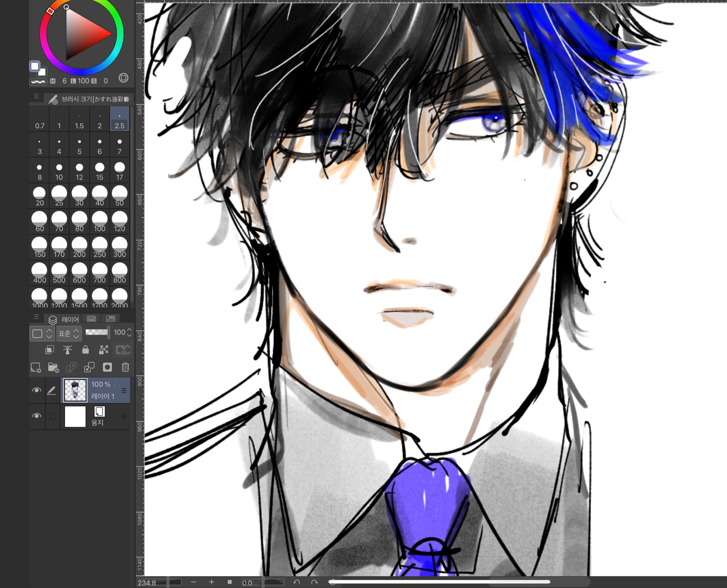Click the clip to layer below icon
The image size is (727, 588).
(x=50, y=350)
